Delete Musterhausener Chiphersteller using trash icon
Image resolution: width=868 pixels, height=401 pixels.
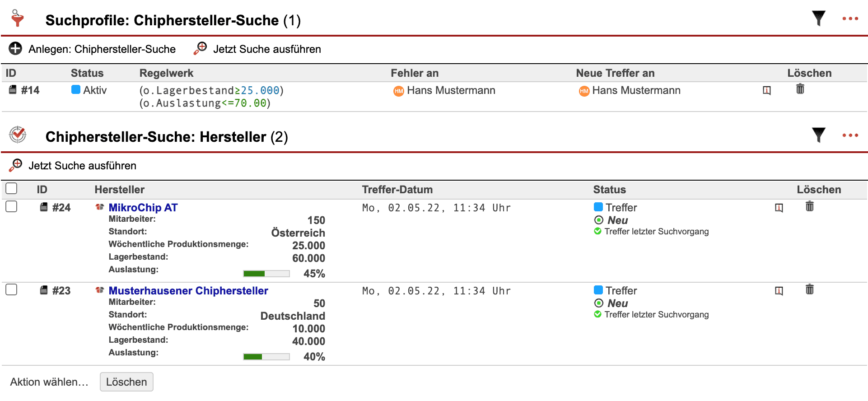(x=809, y=289)
